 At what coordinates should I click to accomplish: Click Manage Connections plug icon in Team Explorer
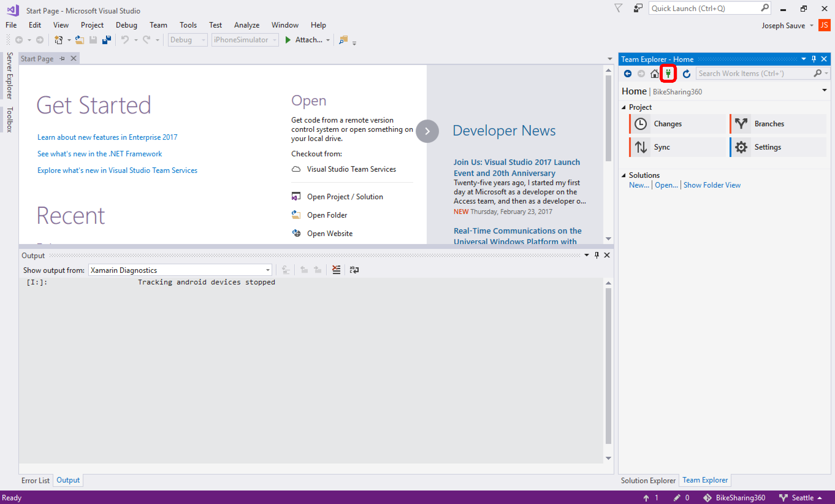tap(668, 73)
